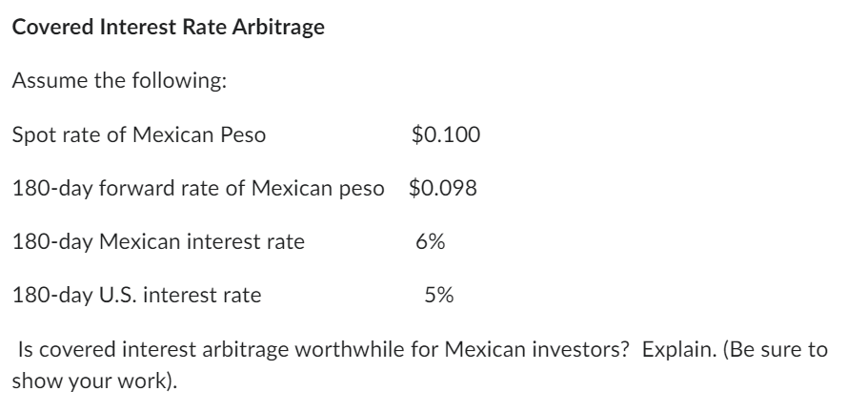
Task: Click the $0.100 spot rate value
Action: pyautogui.click(x=445, y=134)
